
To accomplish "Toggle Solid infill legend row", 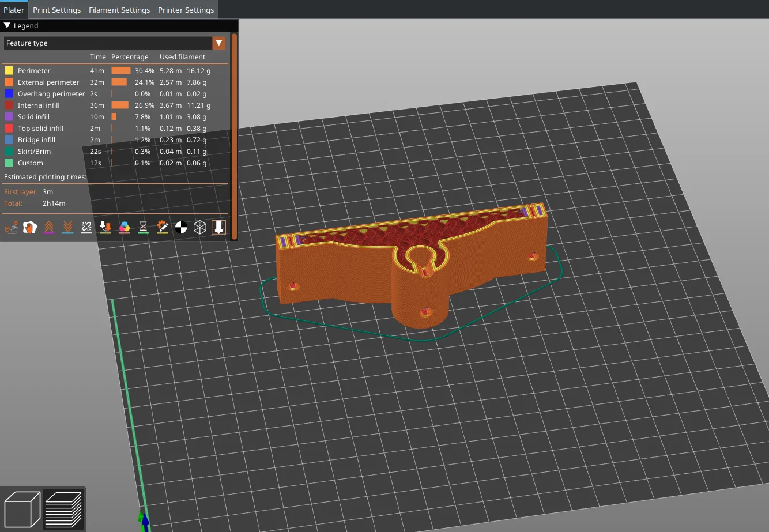I will 115,117.
